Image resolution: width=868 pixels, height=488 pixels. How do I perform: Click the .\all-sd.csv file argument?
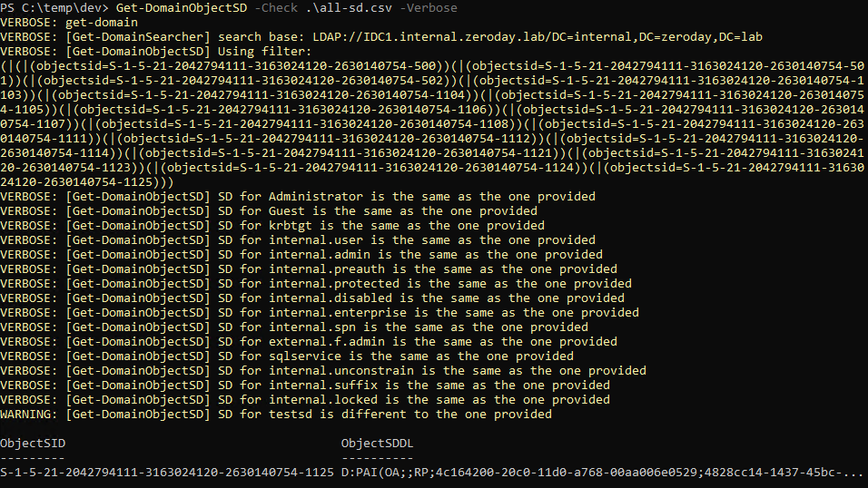(x=349, y=8)
